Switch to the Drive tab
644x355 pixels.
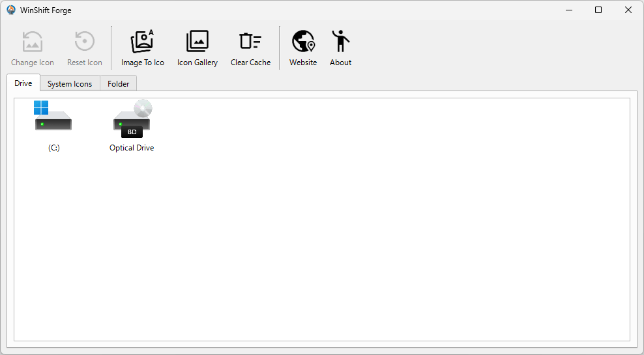click(x=23, y=83)
